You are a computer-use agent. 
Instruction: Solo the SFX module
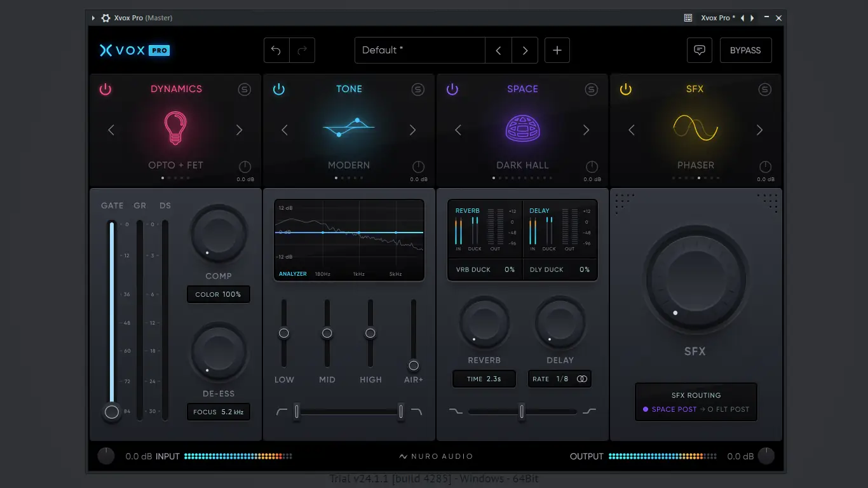click(765, 90)
